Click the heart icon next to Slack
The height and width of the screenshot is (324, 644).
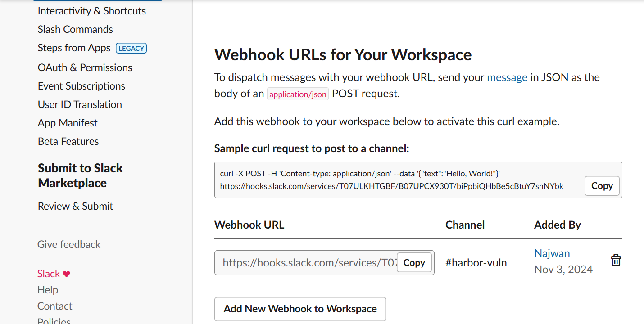pyautogui.click(x=67, y=274)
